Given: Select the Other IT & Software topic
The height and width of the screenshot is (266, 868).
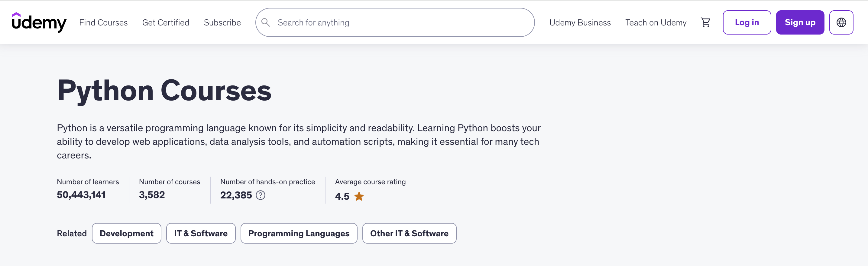Looking at the screenshot, I should coord(409,233).
